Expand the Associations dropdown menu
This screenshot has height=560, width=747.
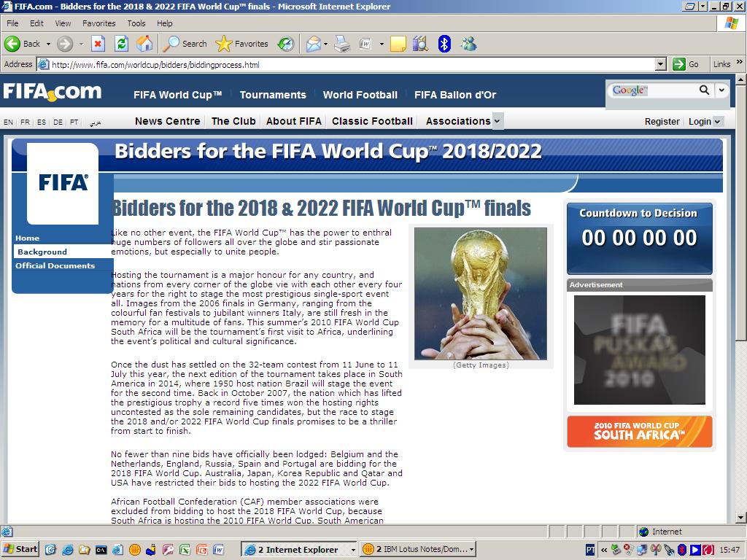pyautogui.click(x=497, y=121)
